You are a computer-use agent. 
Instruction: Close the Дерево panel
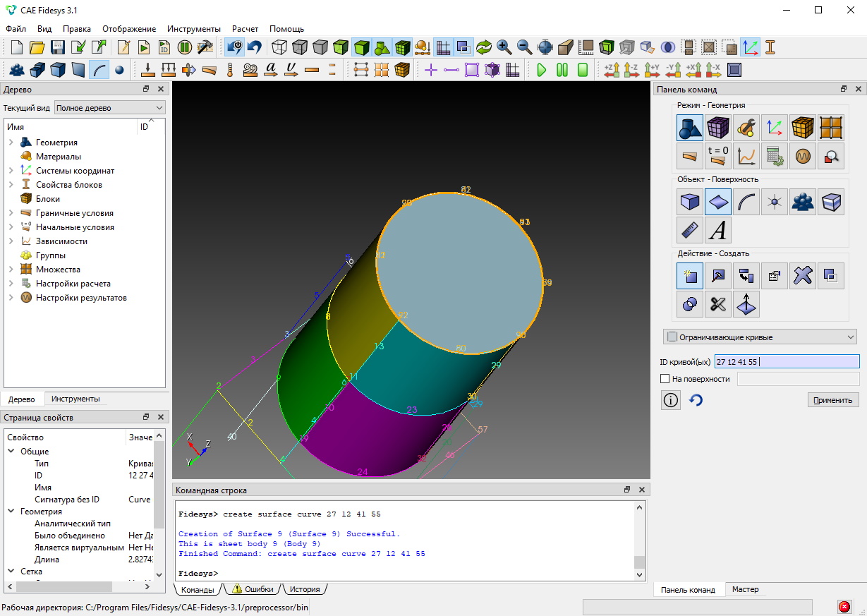160,89
